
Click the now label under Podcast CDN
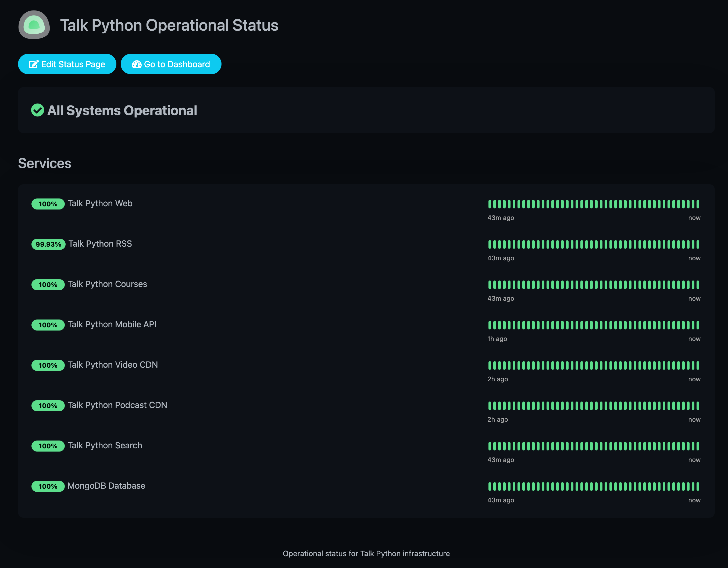[694, 420]
